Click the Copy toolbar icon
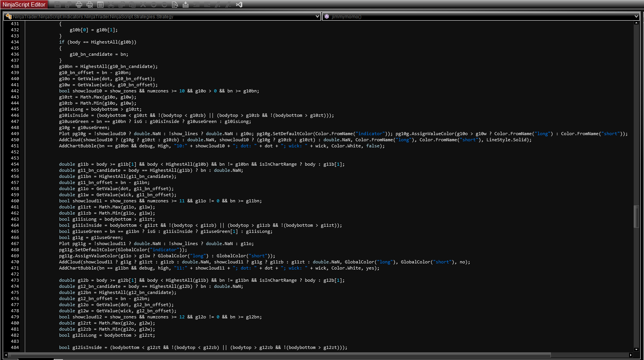This screenshot has width=644, height=360. pyautogui.click(x=122, y=5)
